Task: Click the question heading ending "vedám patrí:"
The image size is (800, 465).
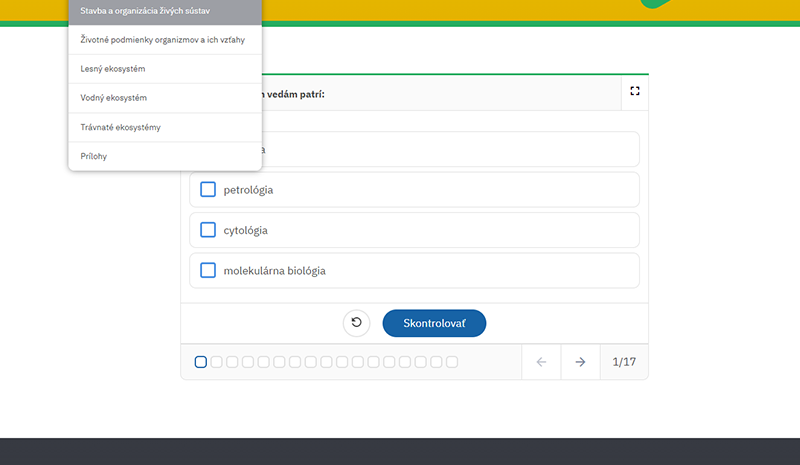Action: coord(293,94)
